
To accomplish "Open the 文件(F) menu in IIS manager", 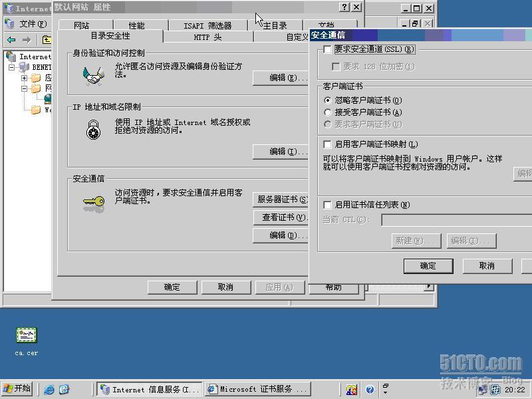I will tap(33, 24).
